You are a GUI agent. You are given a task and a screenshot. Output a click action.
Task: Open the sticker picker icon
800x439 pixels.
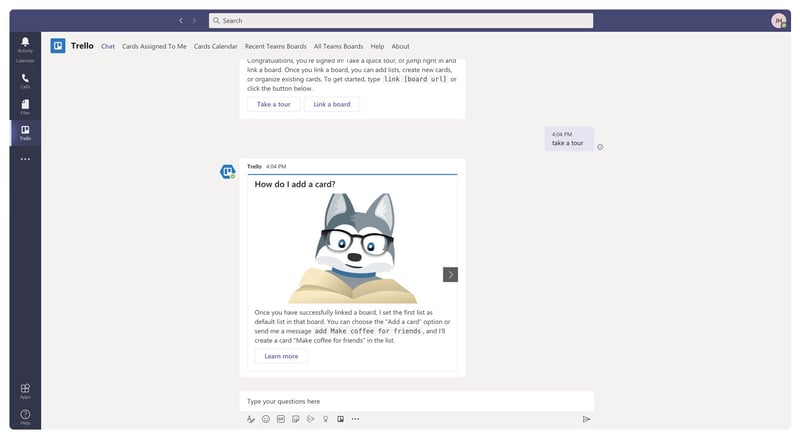tap(296, 419)
